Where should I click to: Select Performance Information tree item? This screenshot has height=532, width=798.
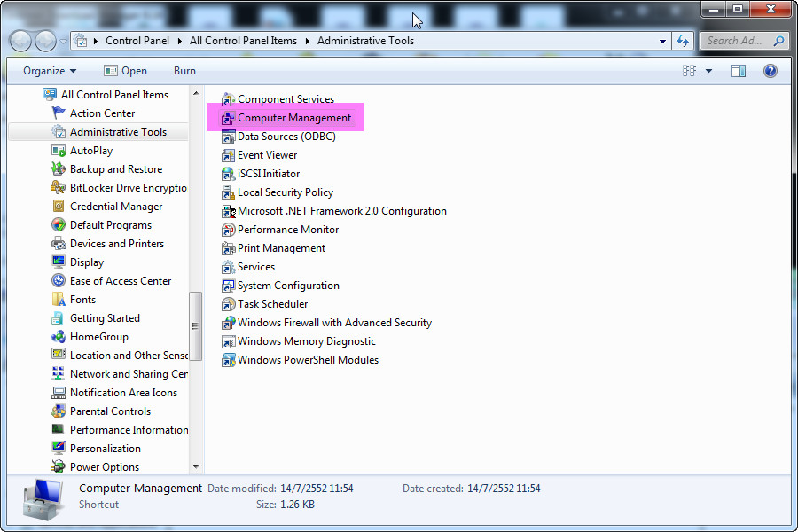119,430
